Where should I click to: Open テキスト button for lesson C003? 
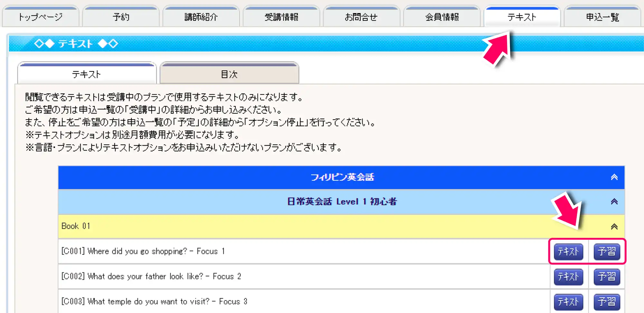(x=568, y=302)
